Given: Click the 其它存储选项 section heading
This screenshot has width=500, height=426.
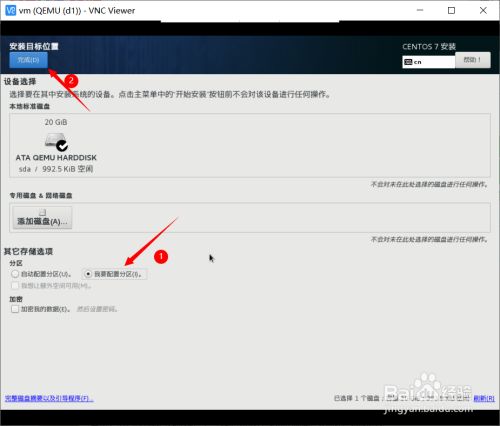Looking at the screenshot, I should 28,251.
